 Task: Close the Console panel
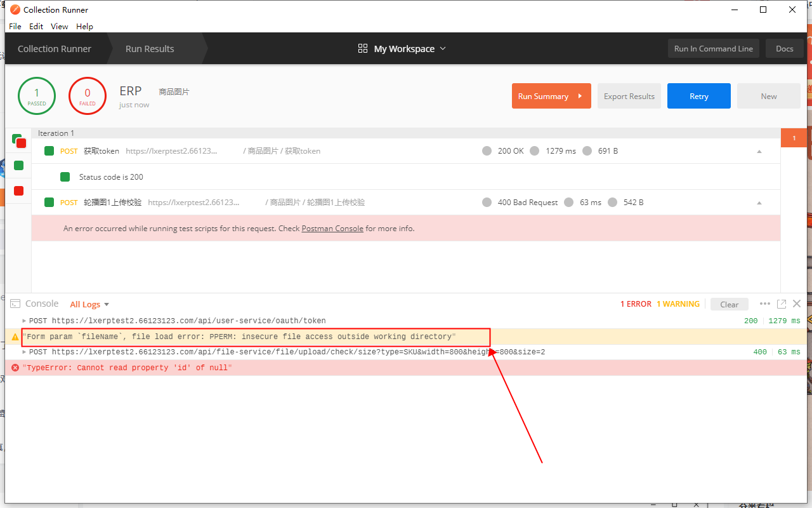pos(797,304)
